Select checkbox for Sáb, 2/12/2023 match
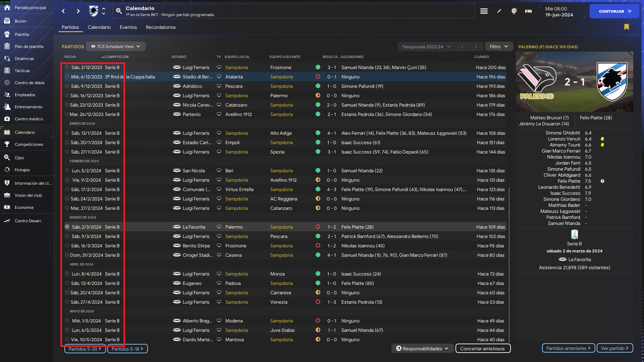The width and height of the screenshot is (644, 362). pyautogui.click(x=67, y=67)
